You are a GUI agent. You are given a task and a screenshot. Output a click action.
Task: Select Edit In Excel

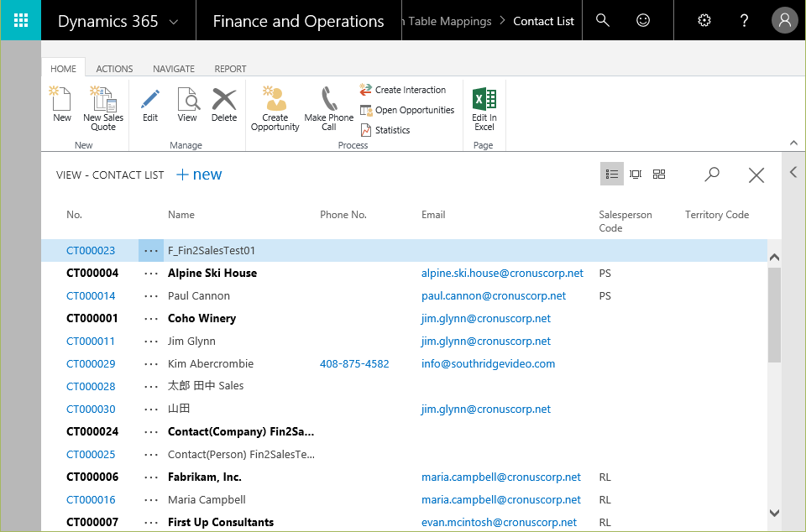[x=484, y=108]
